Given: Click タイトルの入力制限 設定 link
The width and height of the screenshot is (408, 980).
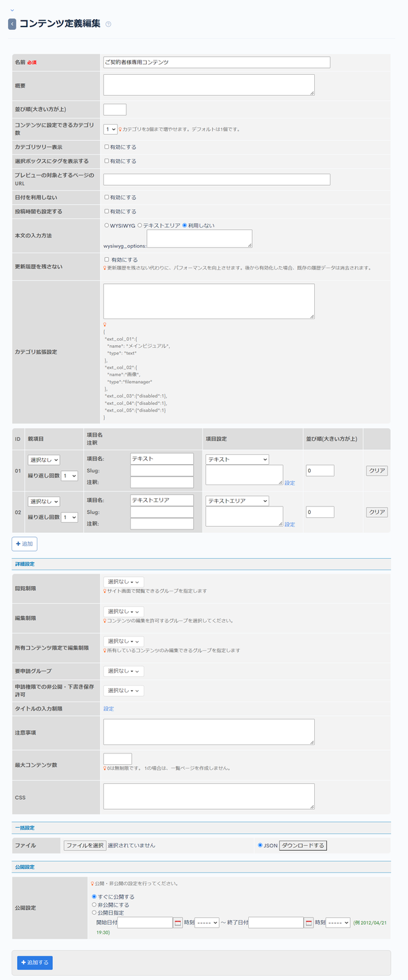Looking at the screenshot, I should (109, 709).
